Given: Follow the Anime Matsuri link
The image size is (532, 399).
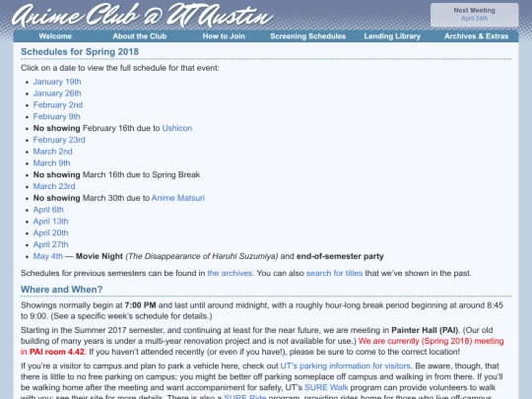Looking at the screenshot, I should coord(178,198).
